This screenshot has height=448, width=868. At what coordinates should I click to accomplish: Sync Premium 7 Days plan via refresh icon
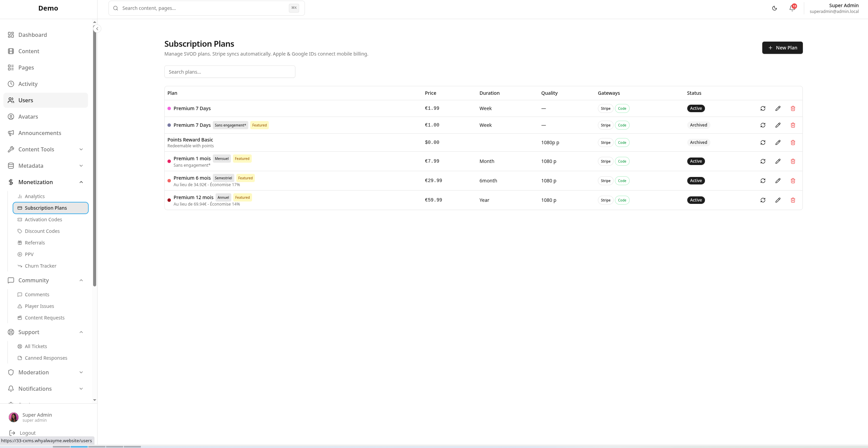pos(763,108)
